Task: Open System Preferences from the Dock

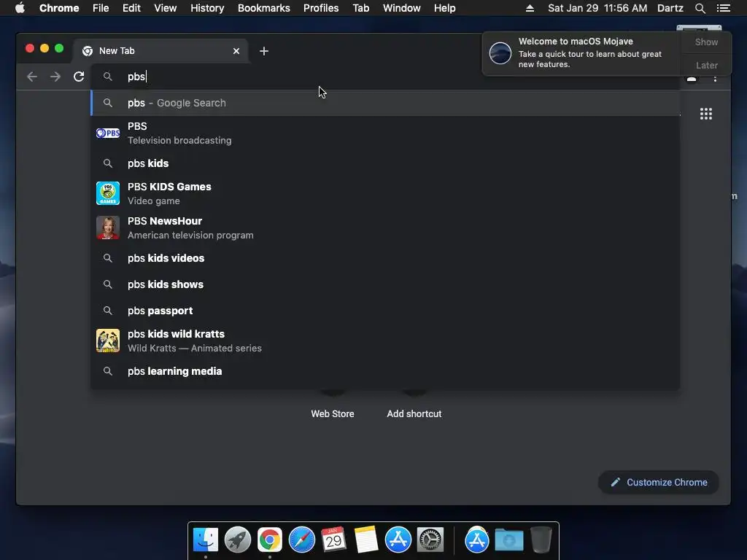Action: click(430, 540)
